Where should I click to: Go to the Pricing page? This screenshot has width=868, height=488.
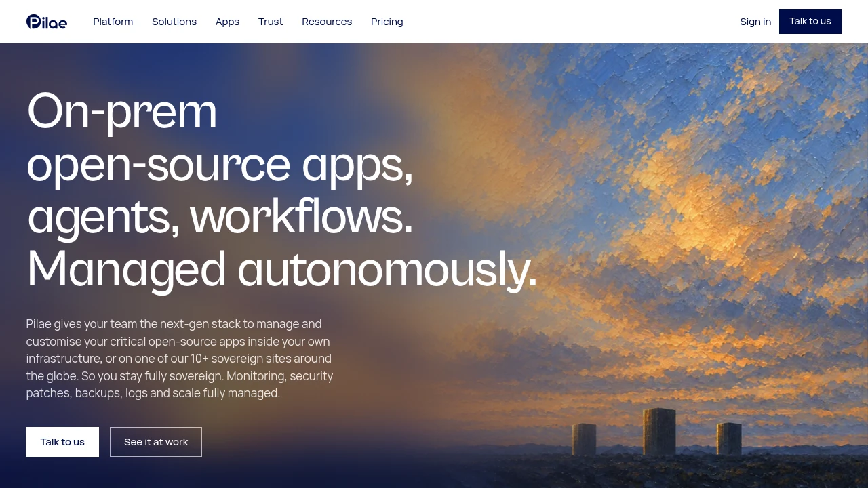pos(387,22)
